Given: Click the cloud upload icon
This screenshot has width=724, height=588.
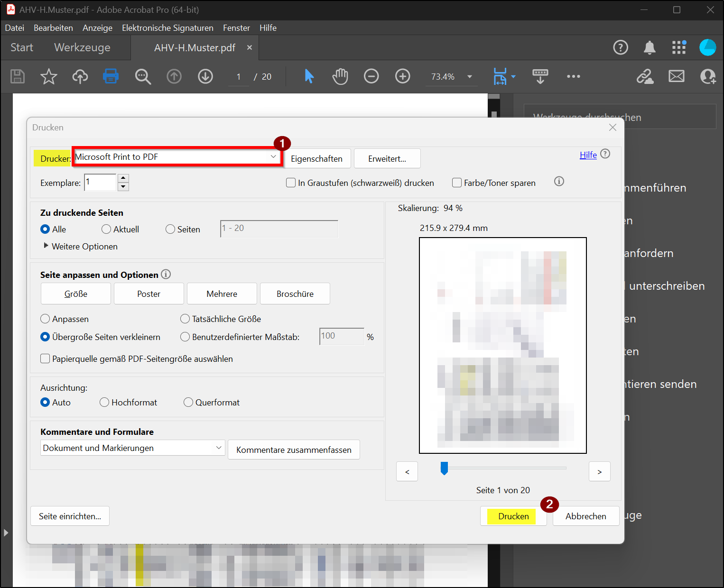Looking at the screenshot, I should point(80,76).
